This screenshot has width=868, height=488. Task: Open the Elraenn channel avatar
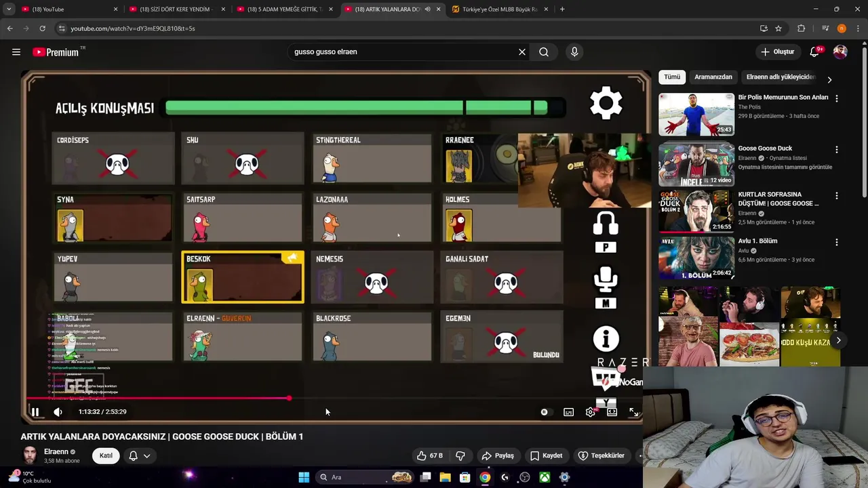(30, 455)
